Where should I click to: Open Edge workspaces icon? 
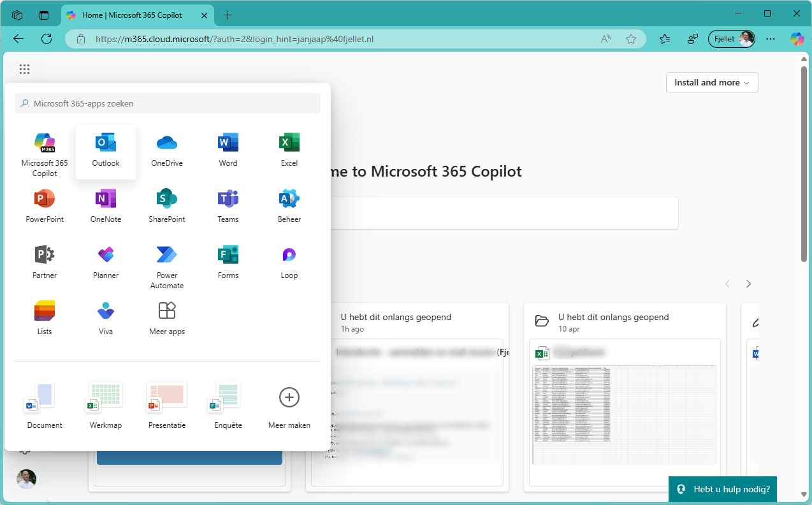point(17,15)
